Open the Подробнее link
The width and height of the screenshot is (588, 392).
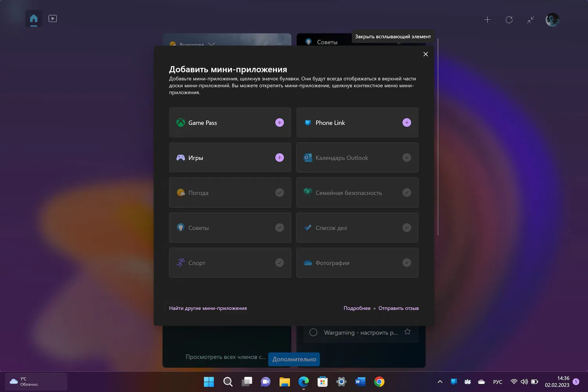pos(357,308)
